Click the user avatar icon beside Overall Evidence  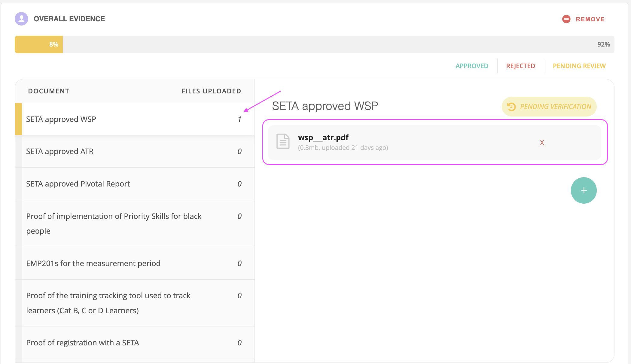pos(21,19)
